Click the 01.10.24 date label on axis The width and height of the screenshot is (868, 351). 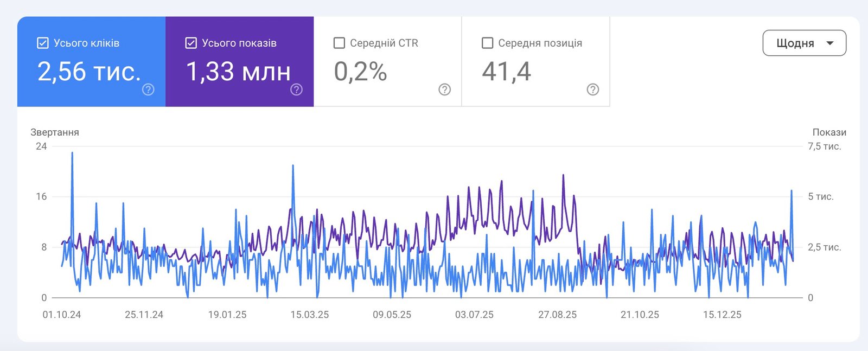point(62,315)
